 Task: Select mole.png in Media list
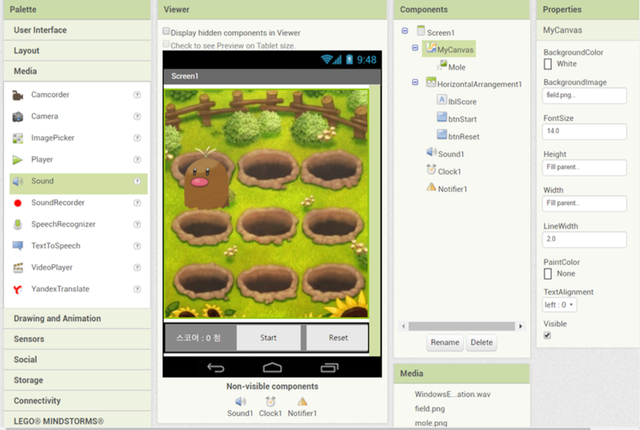[x=431, y=423]
